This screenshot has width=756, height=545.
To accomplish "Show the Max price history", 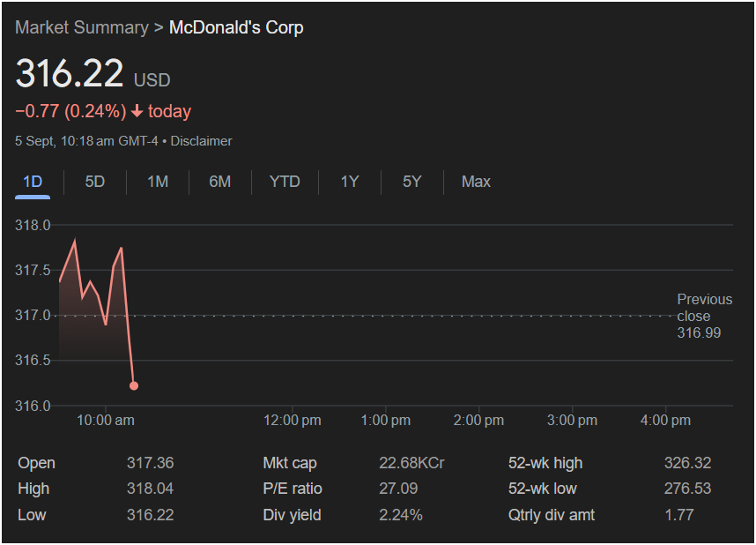I will [476, 182].
